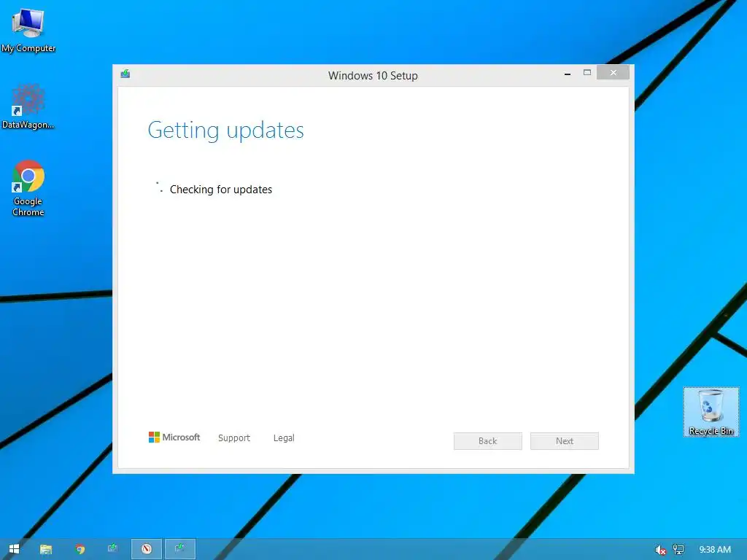The height and width of the screenshot is (560, 747).
Task: Click the red circular app taskbar button
Action: tap(146, 549)
